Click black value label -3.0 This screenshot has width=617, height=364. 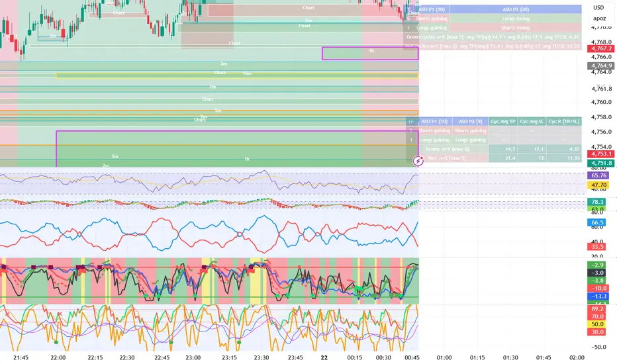pyautogui.click(x=597, y=273)
